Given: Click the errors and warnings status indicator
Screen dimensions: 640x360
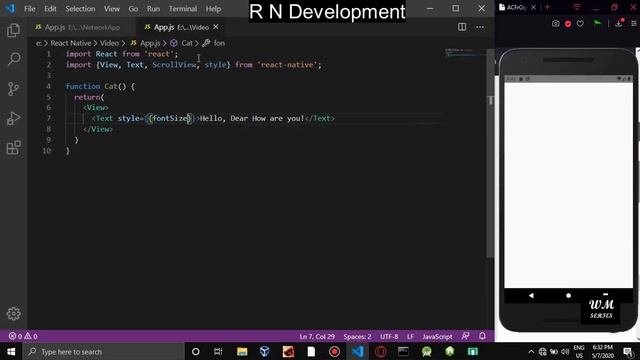Looking at the screenshot, I should [x=23, y=336].
